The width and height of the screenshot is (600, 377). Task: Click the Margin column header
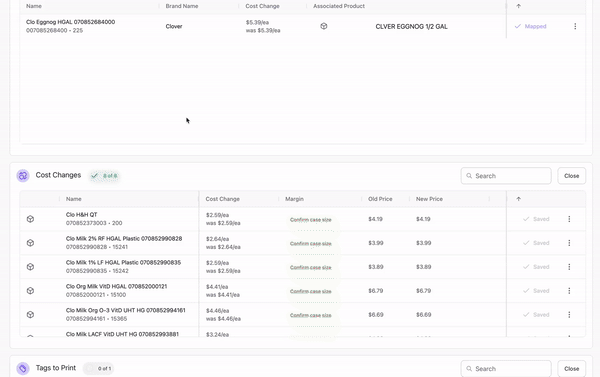294,199
